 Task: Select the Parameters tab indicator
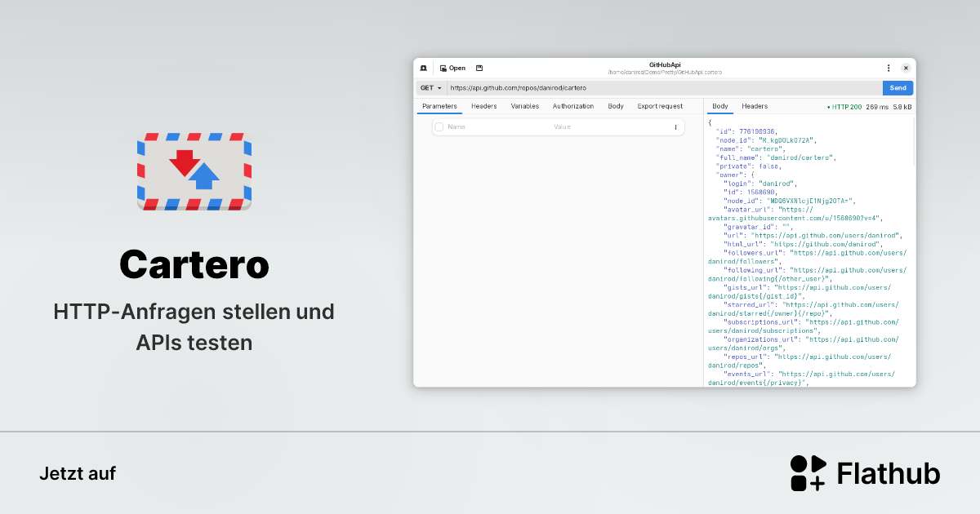tap(439, 106)
